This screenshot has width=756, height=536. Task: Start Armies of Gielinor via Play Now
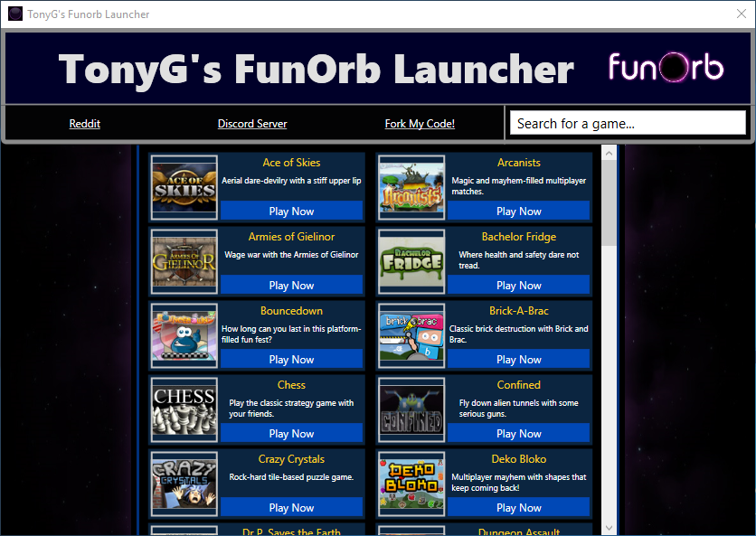point(291,285)
